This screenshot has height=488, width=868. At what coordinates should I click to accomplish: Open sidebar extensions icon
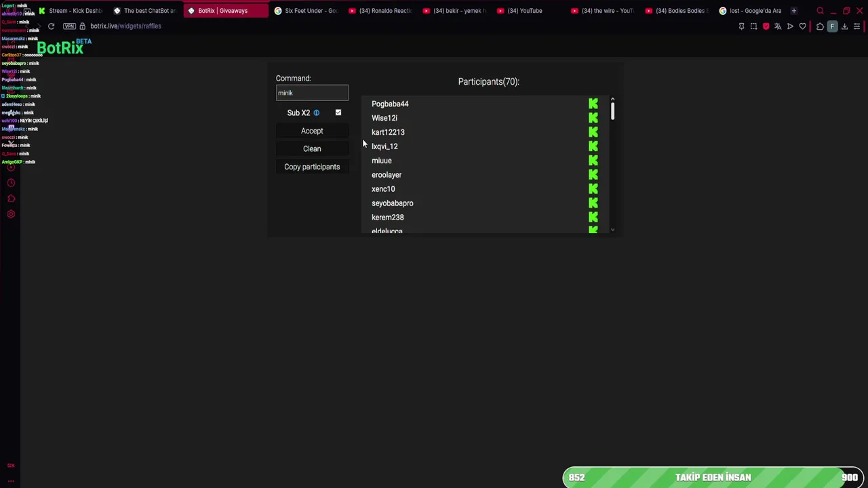point(11,199)
